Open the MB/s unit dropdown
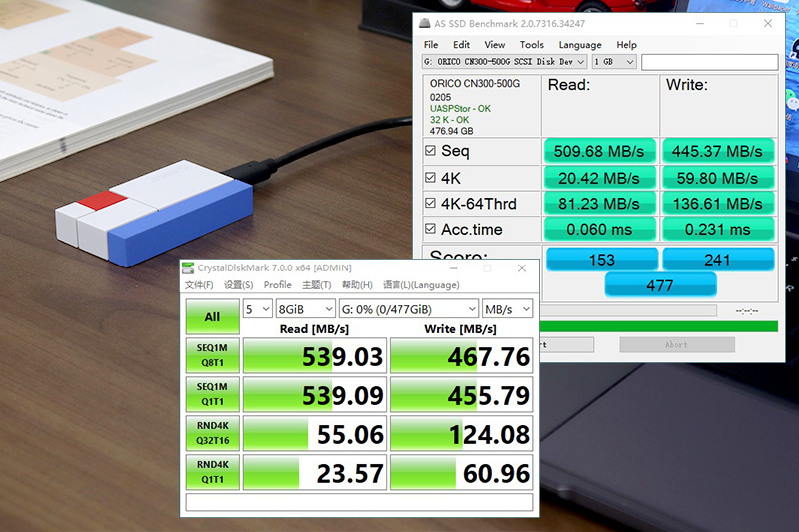Image resolution: width=799 pixels, height=532 pixels. [507, 309]
